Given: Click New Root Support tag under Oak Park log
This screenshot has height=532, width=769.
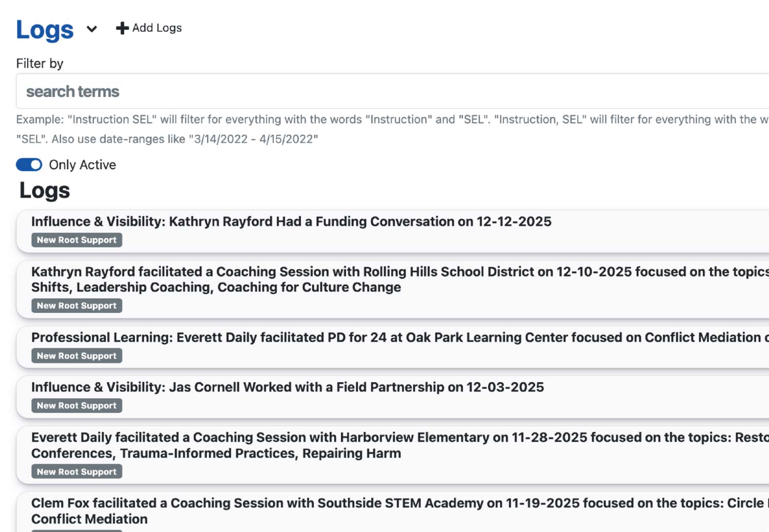Looking at the screenshot, I should (x=77, y=356).
